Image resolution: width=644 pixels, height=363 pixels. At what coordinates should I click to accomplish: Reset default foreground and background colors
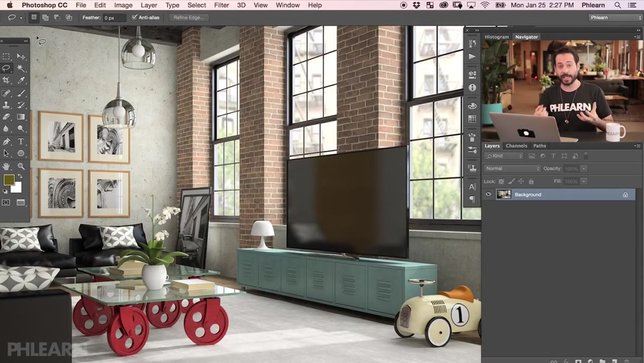(x=5, y=191)
